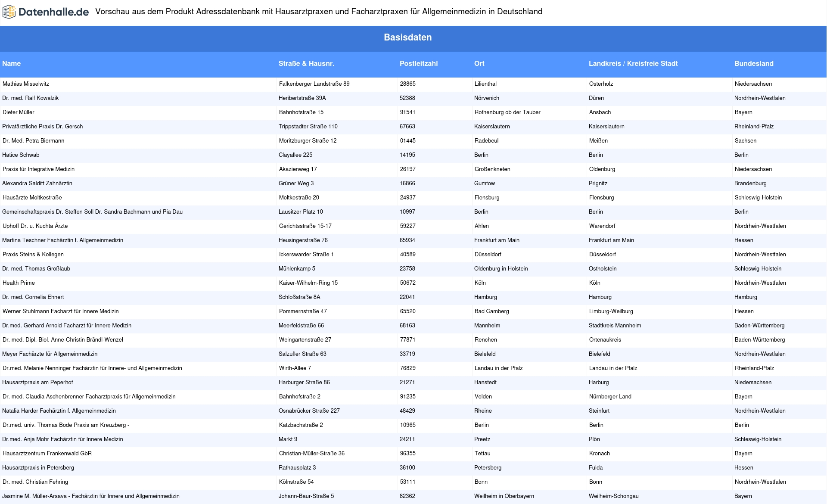Click the Datenhalle.de logo icon

pyautogui.click(x=9, y=12)
